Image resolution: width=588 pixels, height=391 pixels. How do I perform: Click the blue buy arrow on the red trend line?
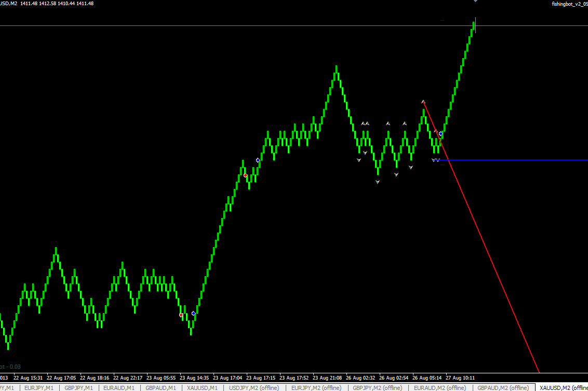[441, 134]
